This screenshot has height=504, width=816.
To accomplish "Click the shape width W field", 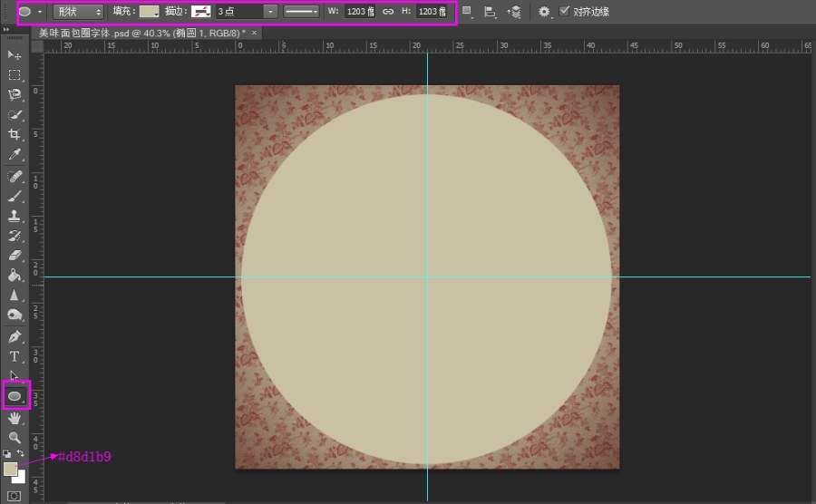I will coord(360,12).
